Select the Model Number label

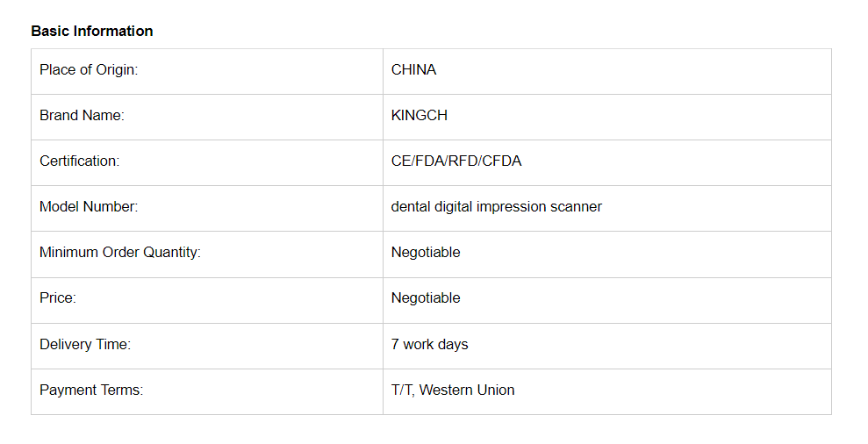(x=89, y=206)
